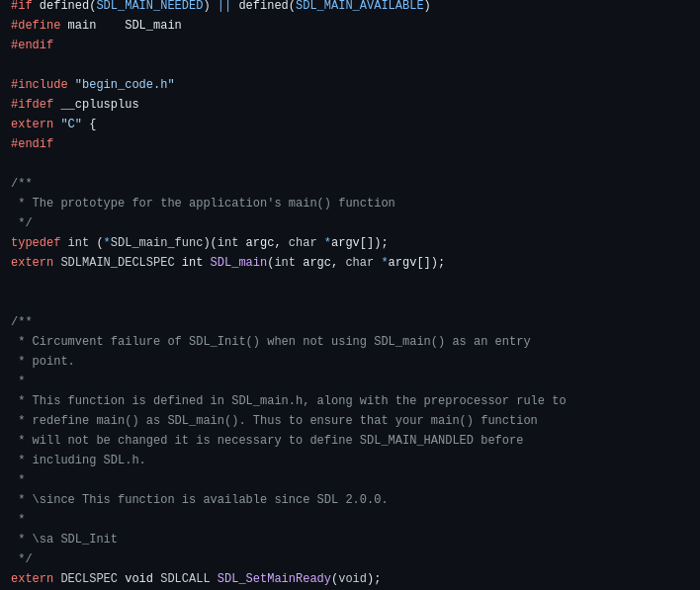Click the SDL_SetMainReady function name

(274, 578)
